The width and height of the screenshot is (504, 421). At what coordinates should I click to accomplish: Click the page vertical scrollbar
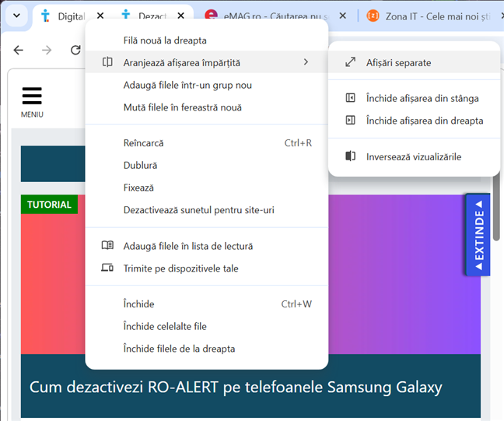[x=496, y=208]
